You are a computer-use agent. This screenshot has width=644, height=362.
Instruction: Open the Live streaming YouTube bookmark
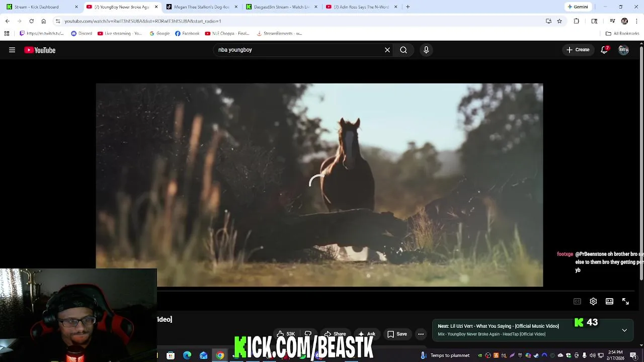120,33
